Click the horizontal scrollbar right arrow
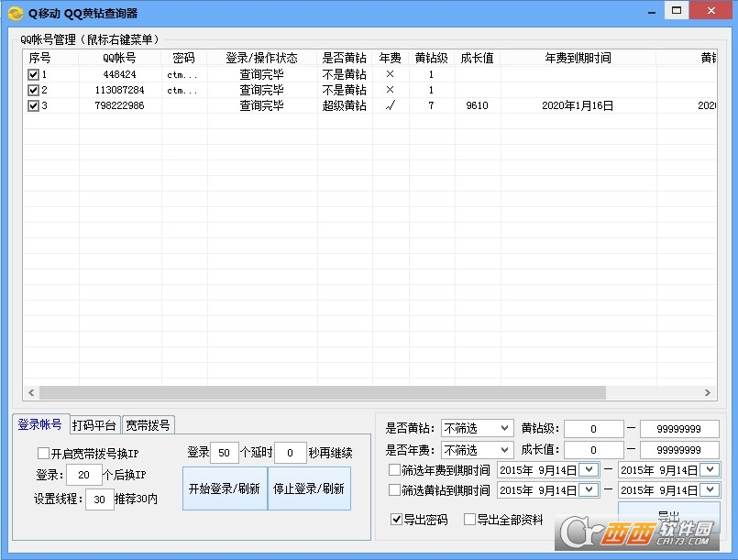738x560 pixels. coord(708,392)
